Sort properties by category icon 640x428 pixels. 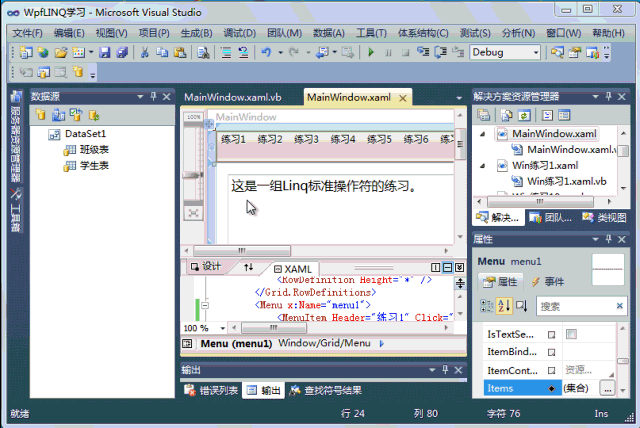486,306
